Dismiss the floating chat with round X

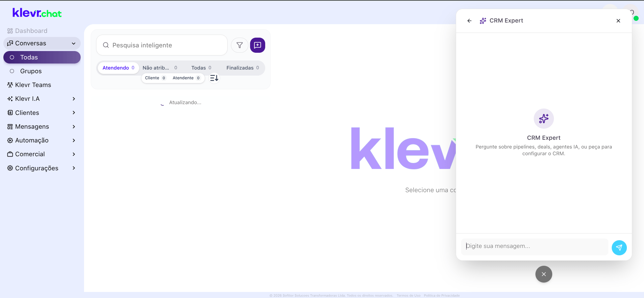click(x=544, y=274)
